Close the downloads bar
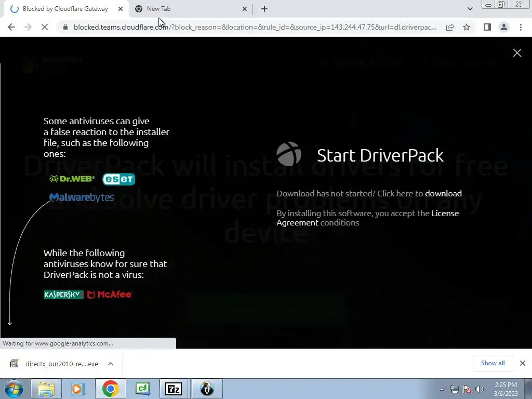 coord(523,363)
